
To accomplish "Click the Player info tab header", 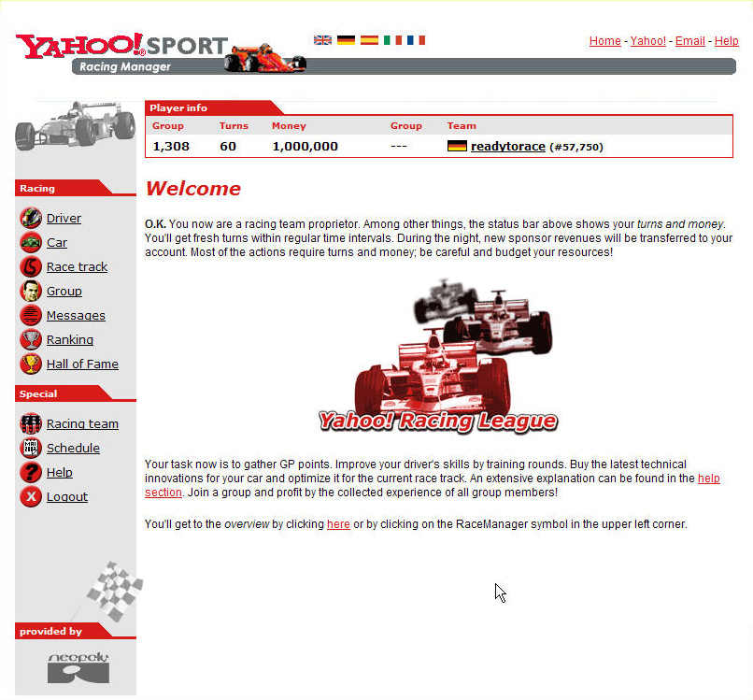I will [x=215, y=107].
